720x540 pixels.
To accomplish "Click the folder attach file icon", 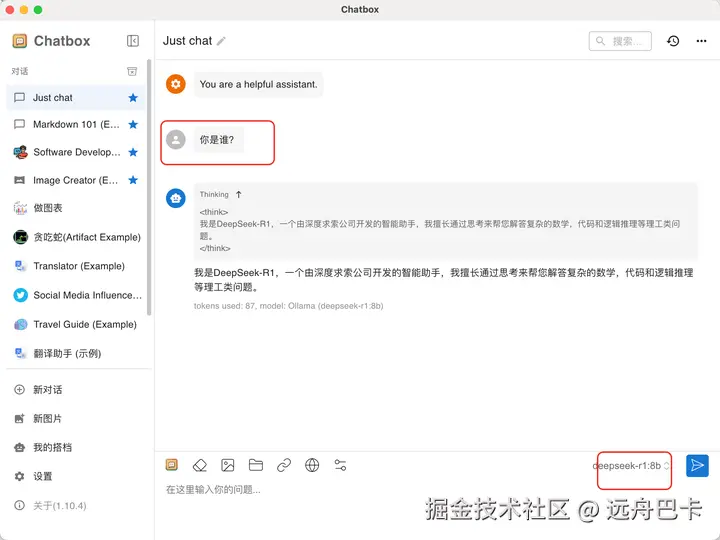I will click(x=256, y=465).
